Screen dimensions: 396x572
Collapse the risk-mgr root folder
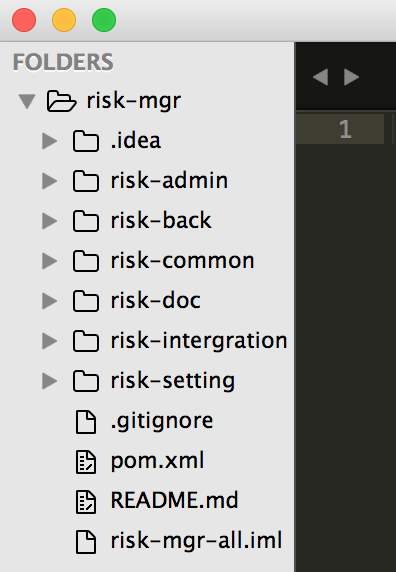(27, 101)
